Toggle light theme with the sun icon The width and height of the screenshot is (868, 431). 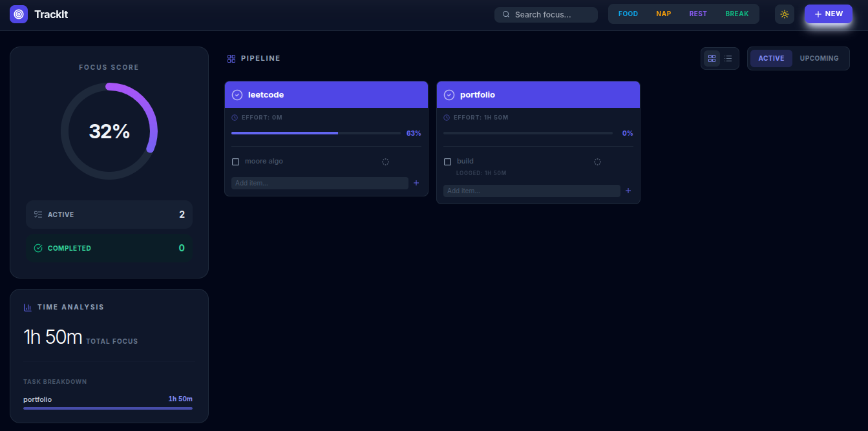click(x=785, y=14)
